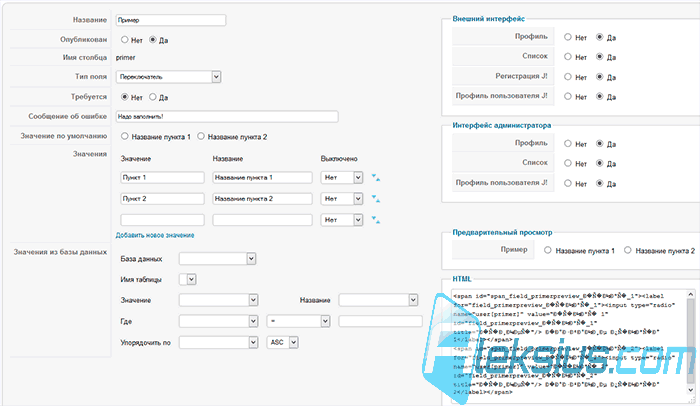Open the Где field dropdown
The height and width of the screenshot is (406, 700).
pyautogui.click(x=218, y=321)
